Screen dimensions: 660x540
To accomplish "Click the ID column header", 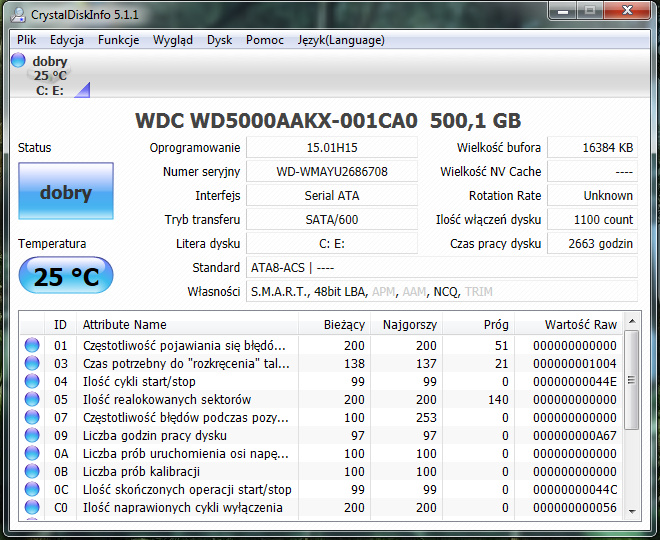I will 60,325.
